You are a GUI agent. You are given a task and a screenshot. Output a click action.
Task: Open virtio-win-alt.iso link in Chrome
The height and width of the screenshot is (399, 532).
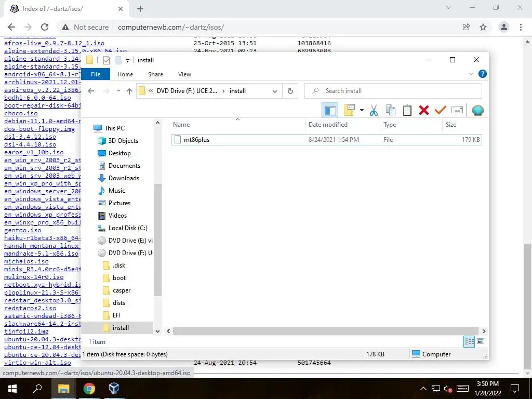coord(37,363)
